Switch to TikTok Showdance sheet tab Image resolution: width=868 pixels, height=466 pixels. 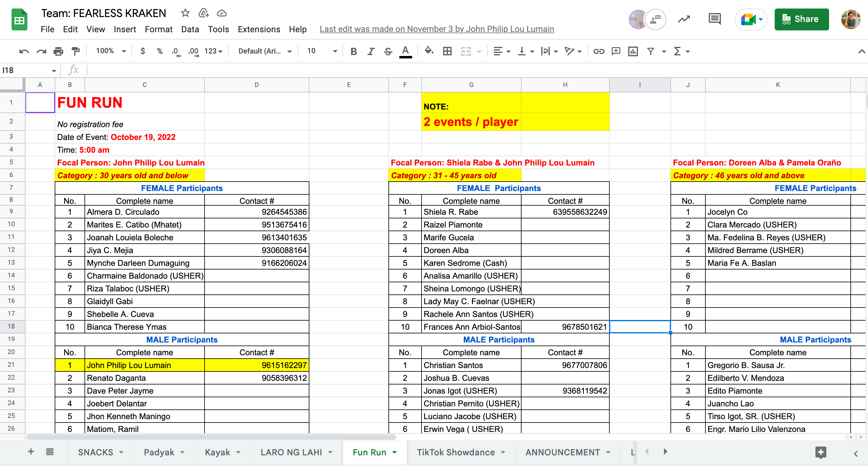pos(456,452)
